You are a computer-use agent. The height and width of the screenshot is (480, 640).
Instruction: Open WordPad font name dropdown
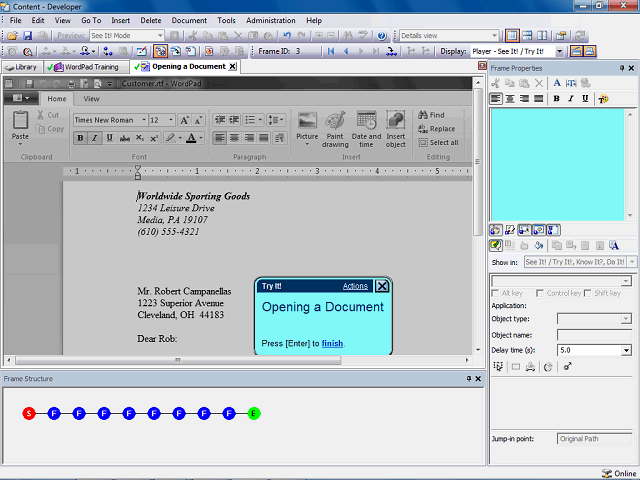point(144,120)
